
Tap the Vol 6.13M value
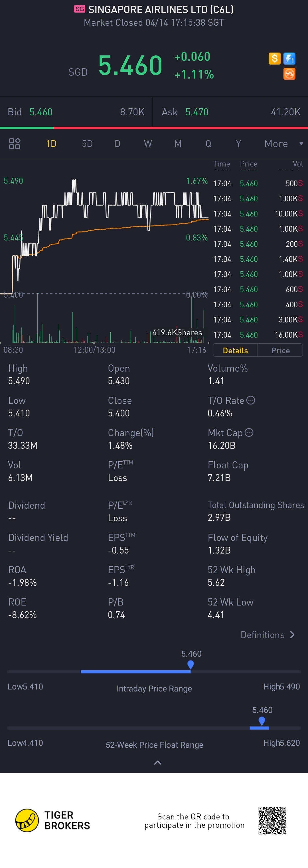[x=20, y=478]
